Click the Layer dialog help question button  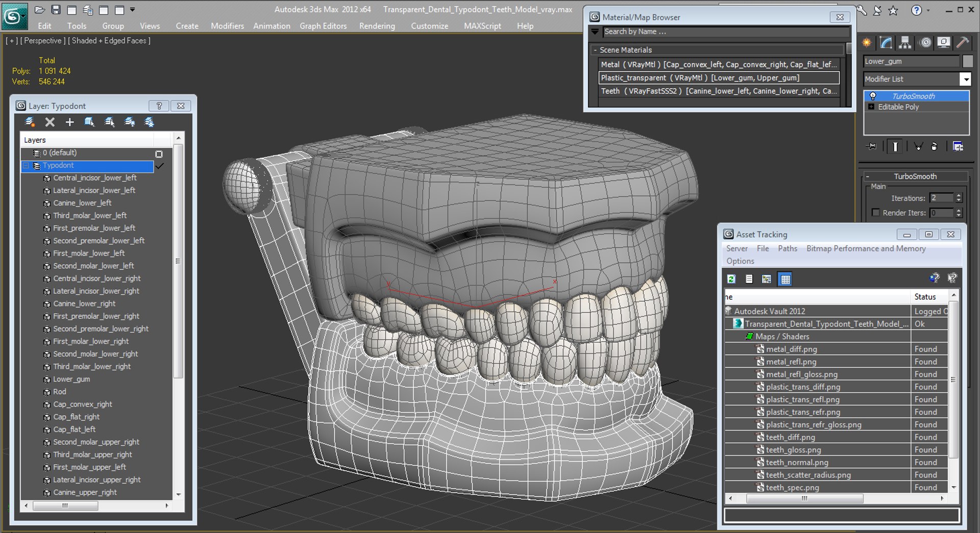click(159, 106)
